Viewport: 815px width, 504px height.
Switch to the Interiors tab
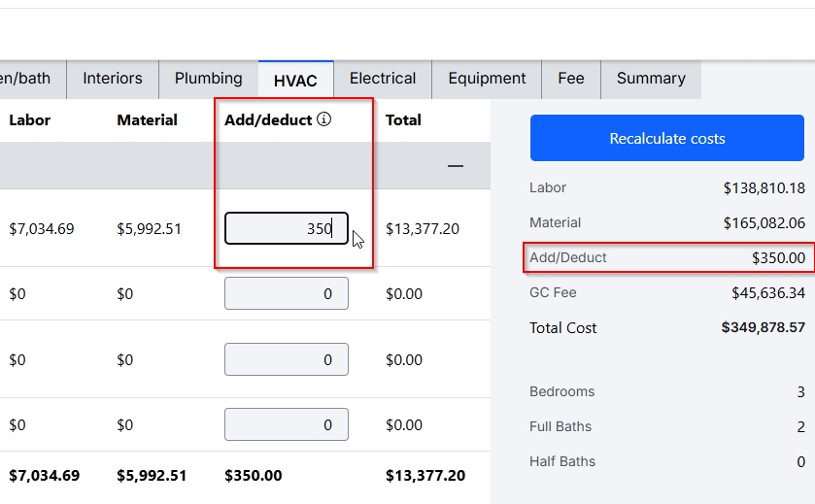113,79
